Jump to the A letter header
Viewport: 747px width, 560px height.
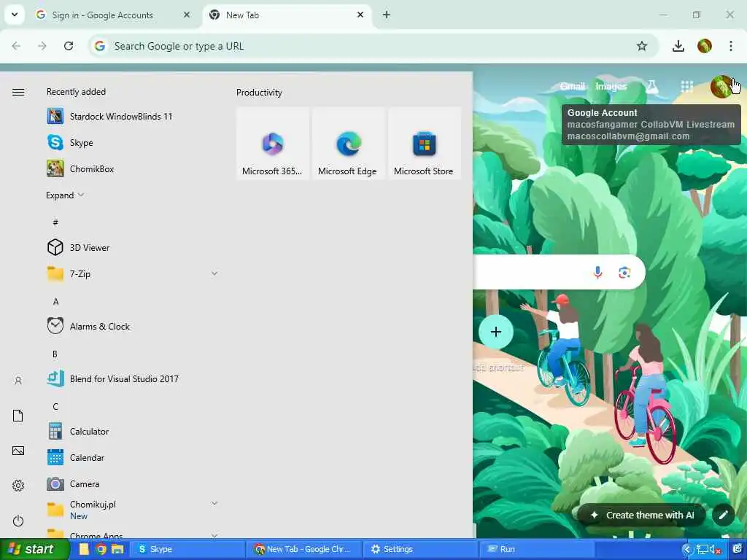(x=55, y=301)
